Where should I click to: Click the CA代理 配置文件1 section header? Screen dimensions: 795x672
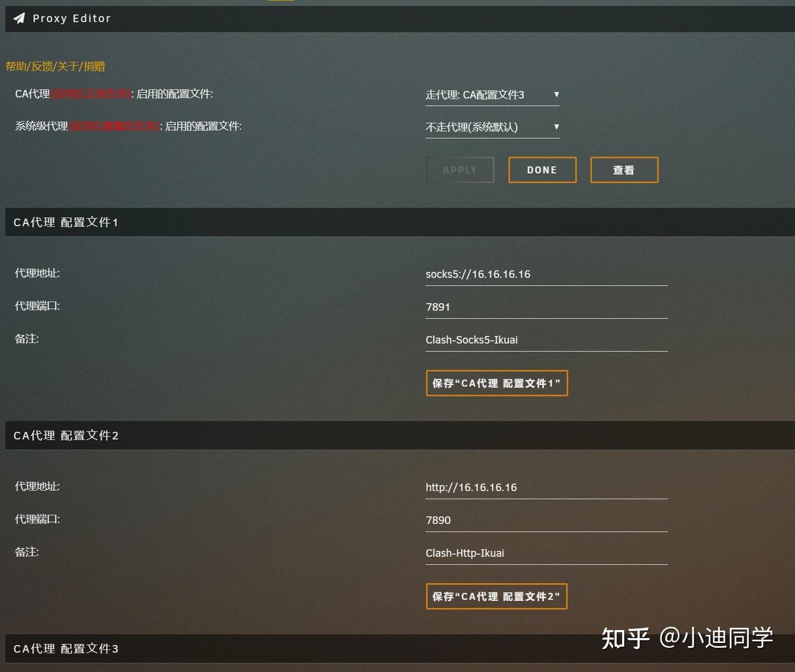[x=400, y=222]
